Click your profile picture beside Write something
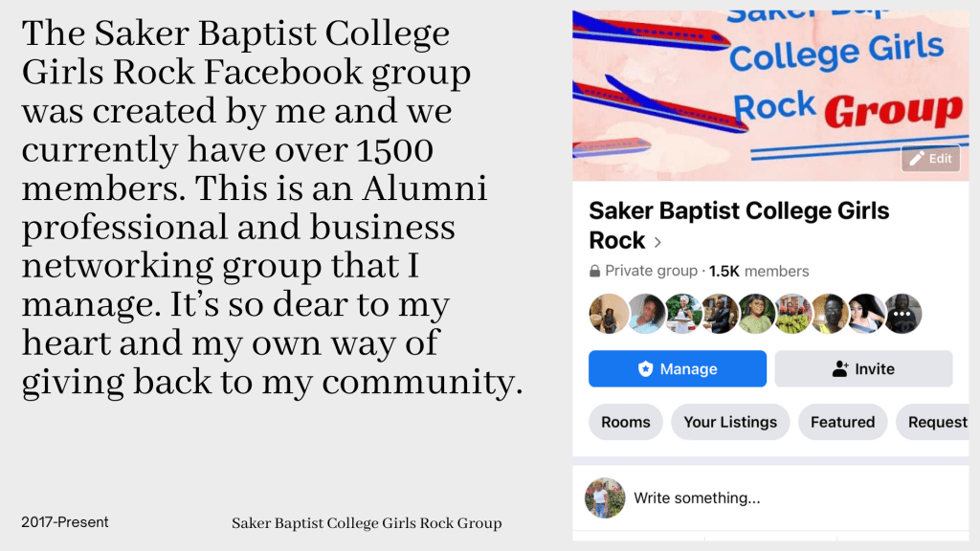 coord(605,498)
